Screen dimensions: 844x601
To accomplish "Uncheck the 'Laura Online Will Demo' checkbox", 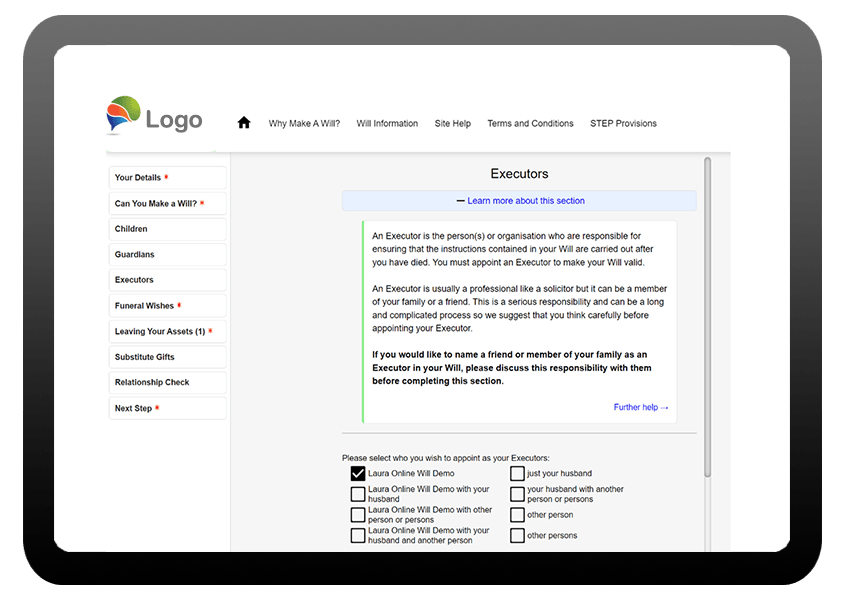I will 358,474.
